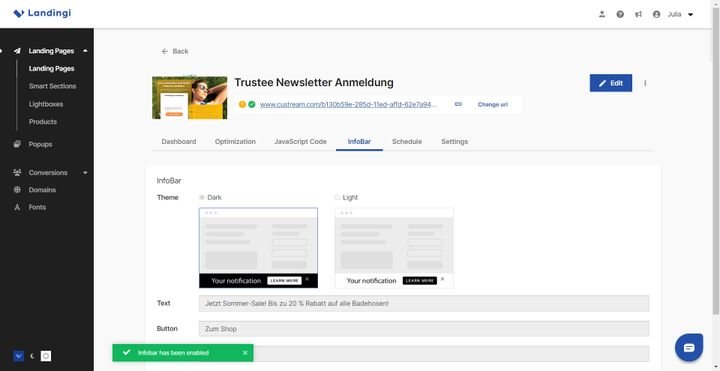Switch to the Optimization tab
720x371 pixels.
tap(235, 141)
